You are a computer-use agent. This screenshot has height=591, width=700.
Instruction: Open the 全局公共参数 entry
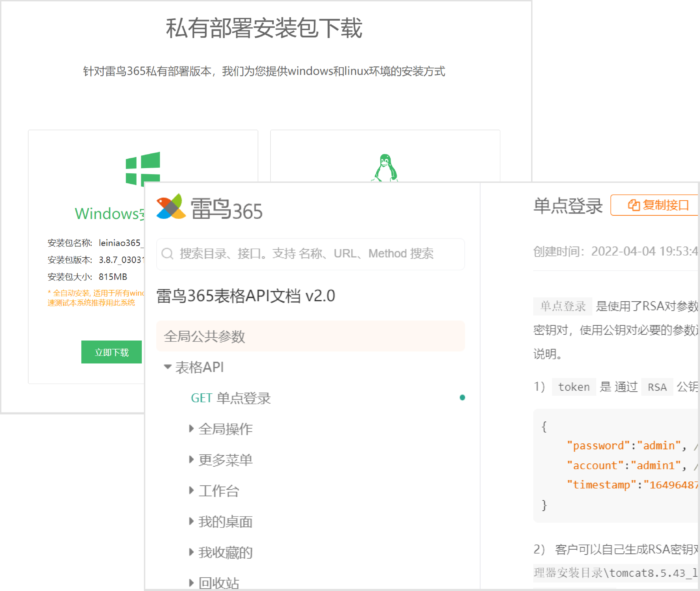[x=311, y=336]
